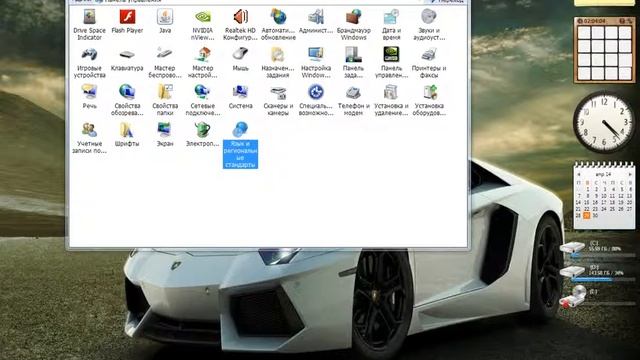Select the Система icon

click(240, 97)
